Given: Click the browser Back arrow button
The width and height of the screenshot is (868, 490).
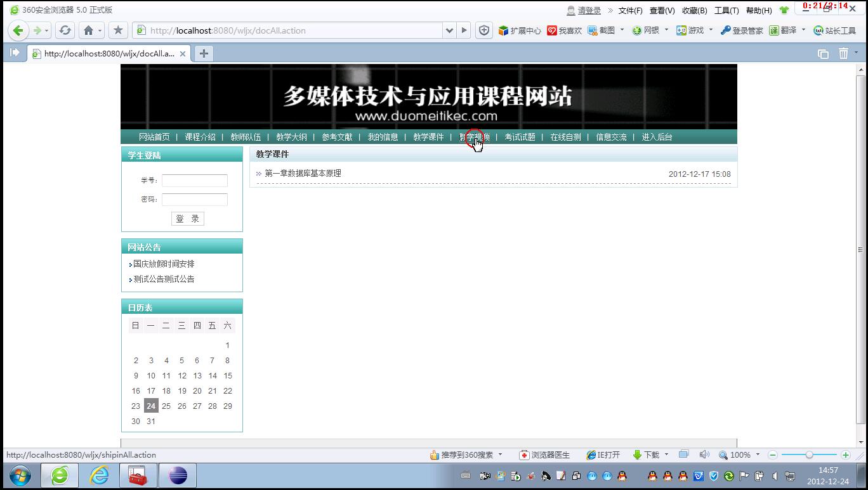Looking at the screenshot, I should tap(18, 30).
